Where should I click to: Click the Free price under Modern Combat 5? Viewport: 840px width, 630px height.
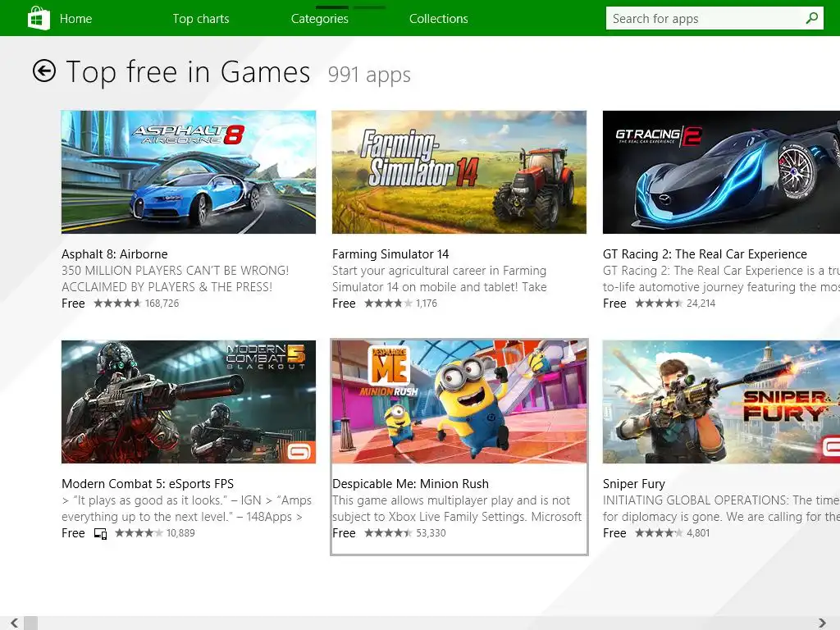coord(73,533)
